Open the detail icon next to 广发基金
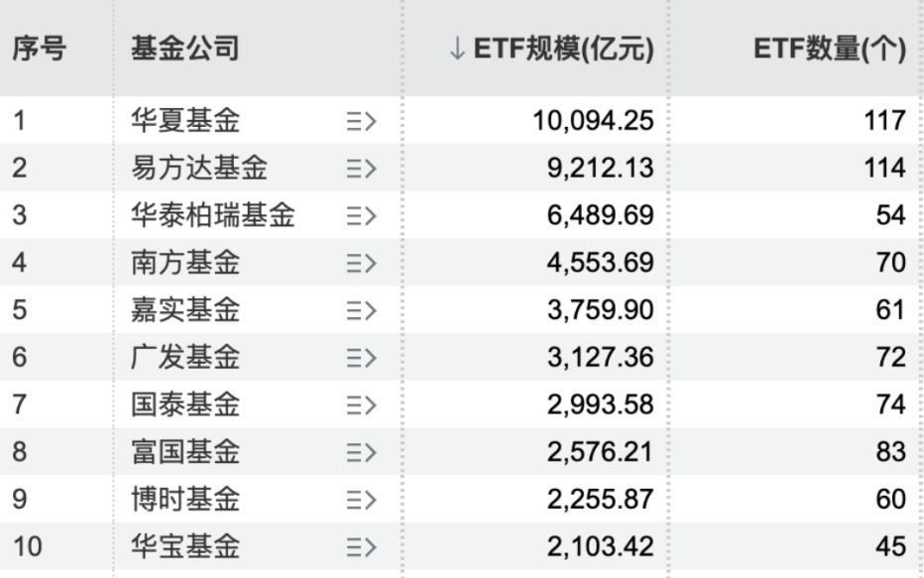 click(x=361, y=358)
